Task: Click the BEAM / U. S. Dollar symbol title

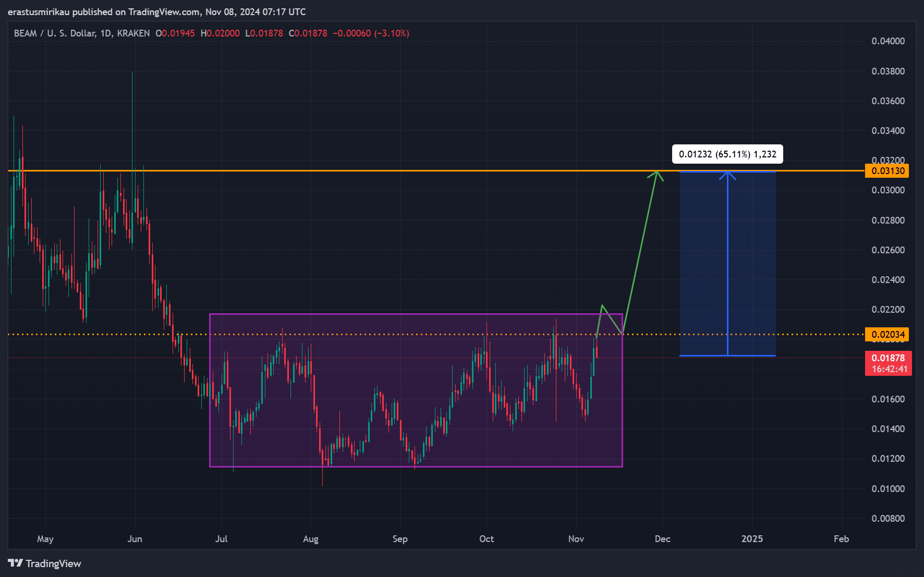Action: (x=81, y=33)
